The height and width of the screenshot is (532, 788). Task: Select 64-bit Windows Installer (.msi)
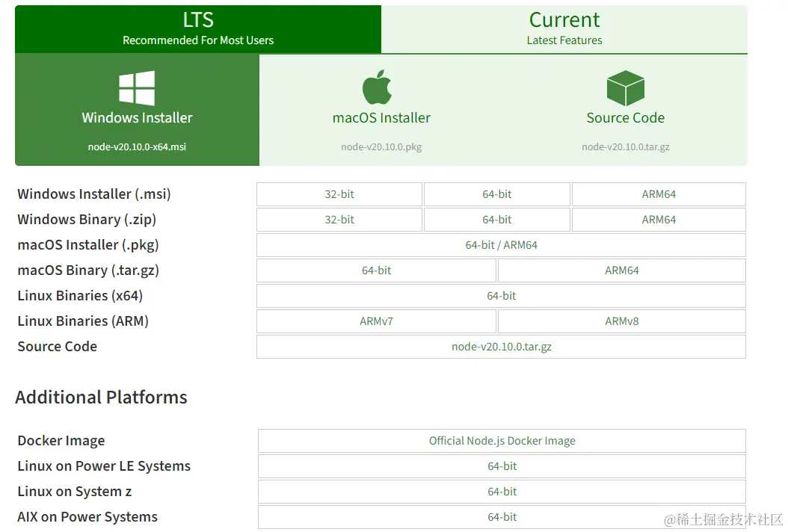497,194
